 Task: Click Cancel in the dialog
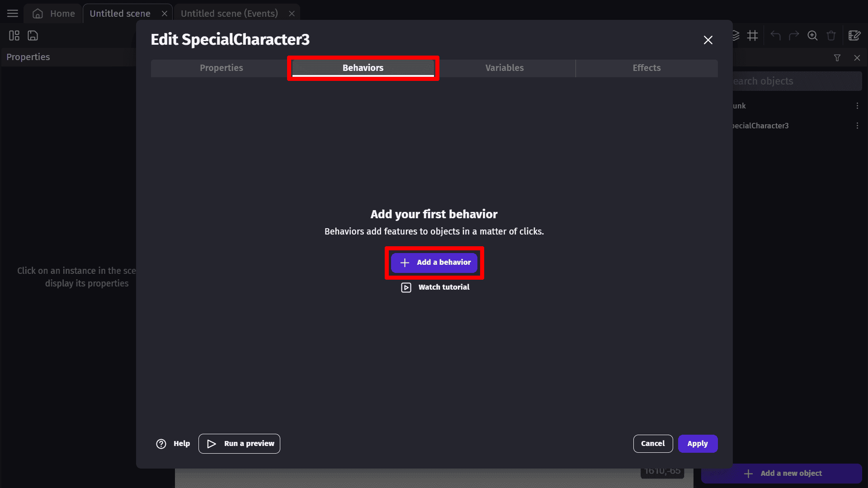[653, 444]
